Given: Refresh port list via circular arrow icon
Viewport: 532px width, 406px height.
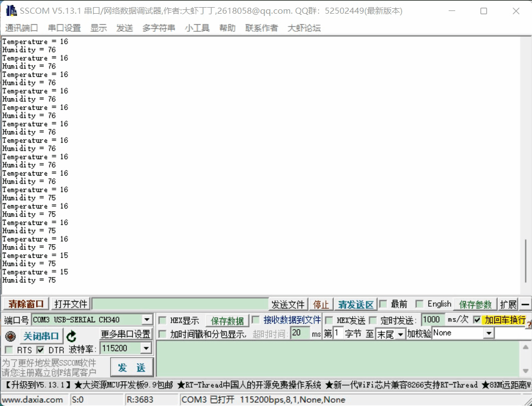Looking at the screenshot, I should point(73,335).
